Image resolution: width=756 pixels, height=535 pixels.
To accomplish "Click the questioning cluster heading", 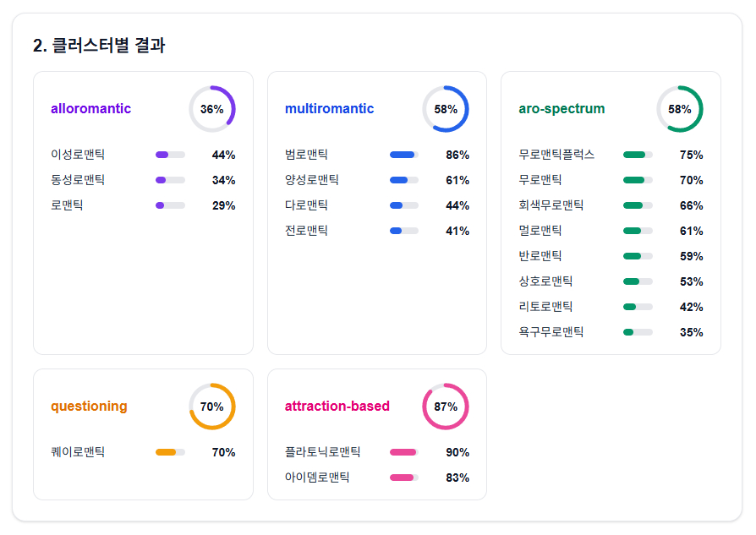I will tap(89, 407).
